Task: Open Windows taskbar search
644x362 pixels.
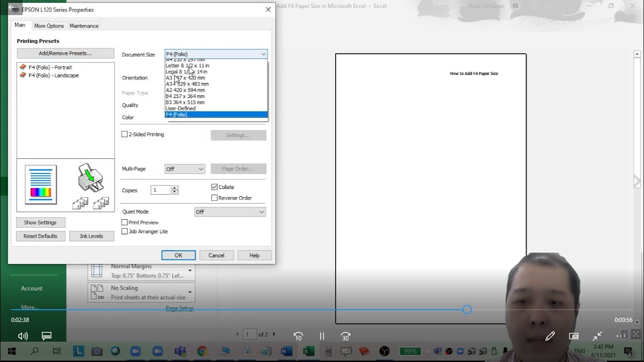Action: [x=34, y=351]
